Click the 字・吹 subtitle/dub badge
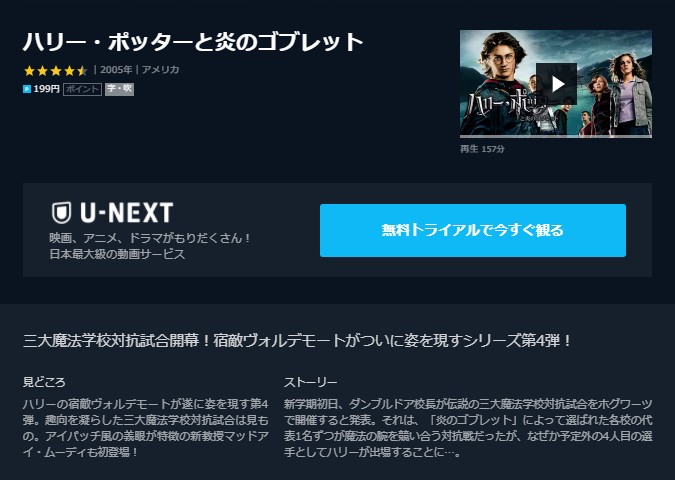The height and width of the screenshot is (480, 675). tap(120, 89)
